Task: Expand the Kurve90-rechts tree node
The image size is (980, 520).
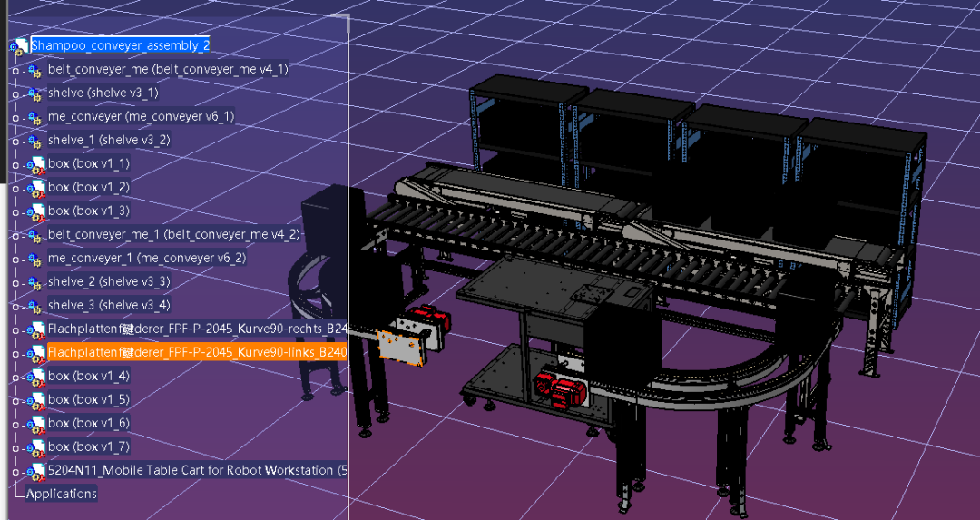Action: pyautogui.click(x=15, y=330)
